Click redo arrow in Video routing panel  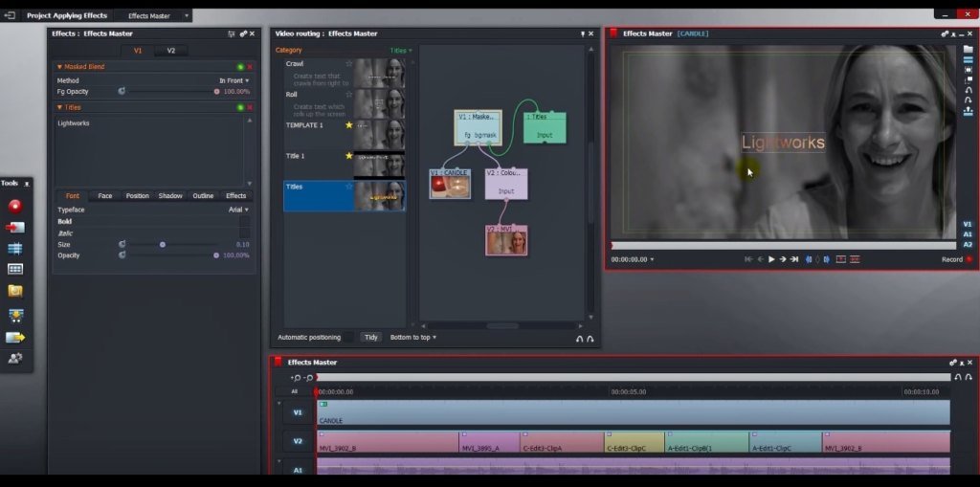pos(590,339)
